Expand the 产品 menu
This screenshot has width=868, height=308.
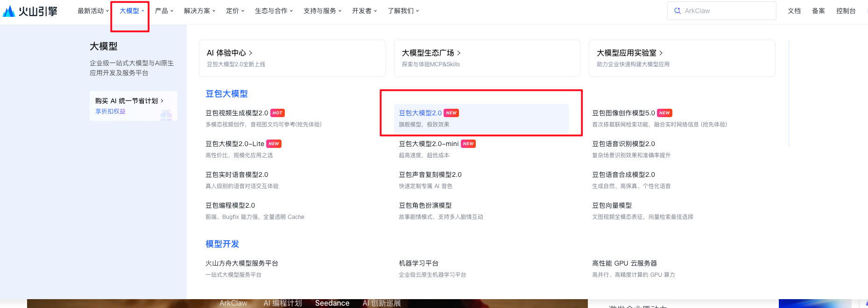[164, 11]
